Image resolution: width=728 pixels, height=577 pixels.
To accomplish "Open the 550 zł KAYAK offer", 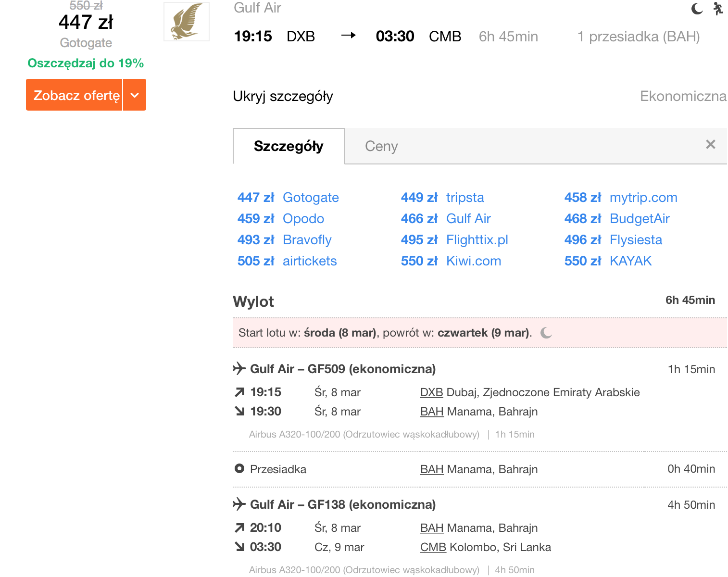I will click(608, 261).
